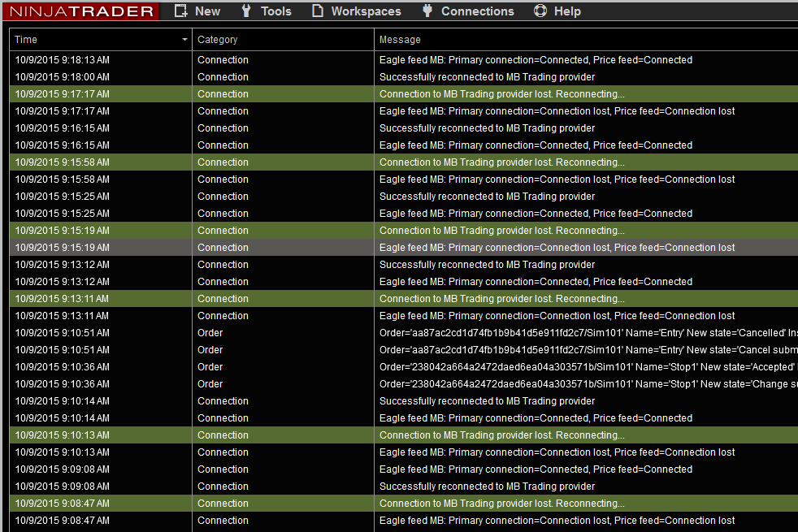Viewport: 798px width, 532px height.
Task: Select 9:16:15 AM 'Eagle feed MB' connected message
Action: coord(536,145)
